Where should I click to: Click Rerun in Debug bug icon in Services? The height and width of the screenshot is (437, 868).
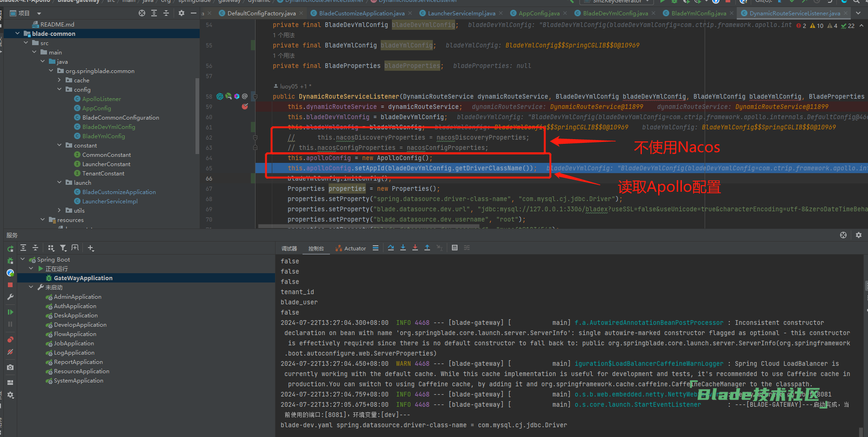pyautogui.click(x=10, y=261)
